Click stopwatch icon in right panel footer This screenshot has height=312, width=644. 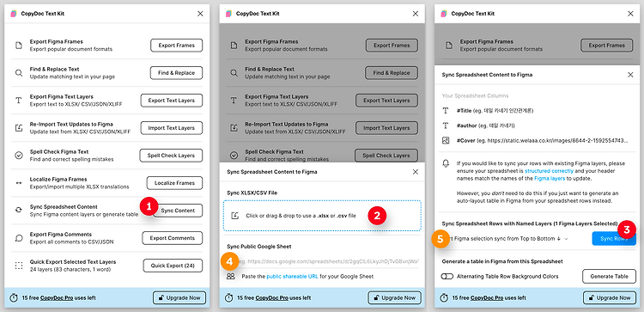(x=444, y=297)
